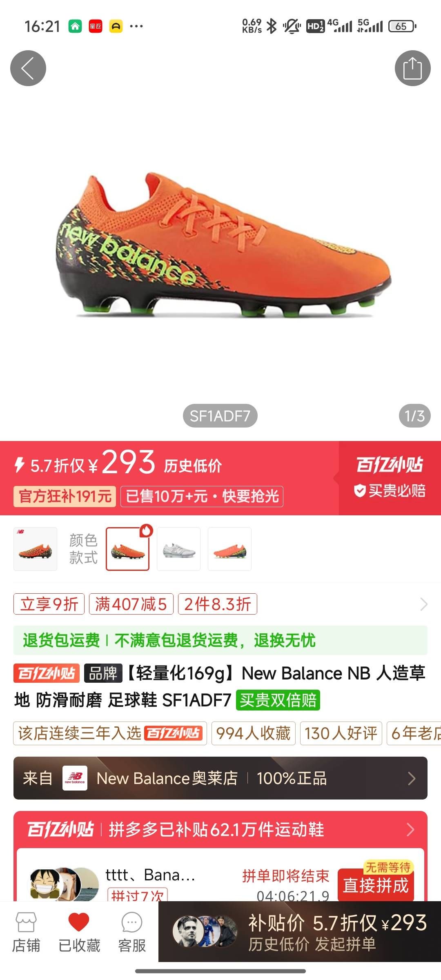Expand New Balance奥莱店 store banner arrow
This screenshot has width=441, height=980.
(x=412, y=778)
